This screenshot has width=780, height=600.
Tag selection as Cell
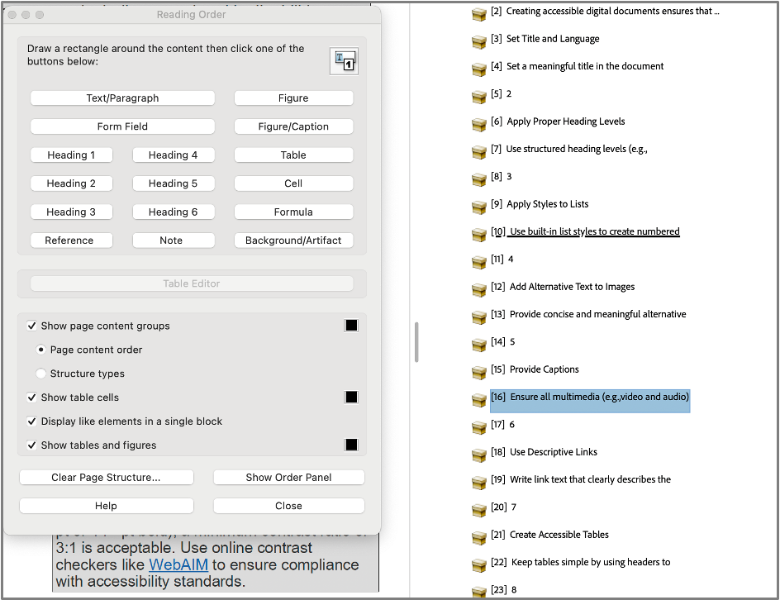(x=293, y=183)
